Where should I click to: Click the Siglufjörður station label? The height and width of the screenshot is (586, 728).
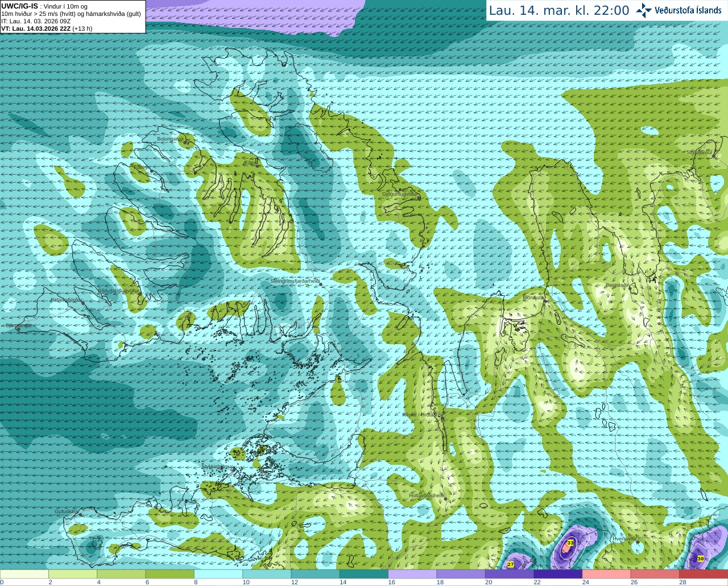click(700, 153)
